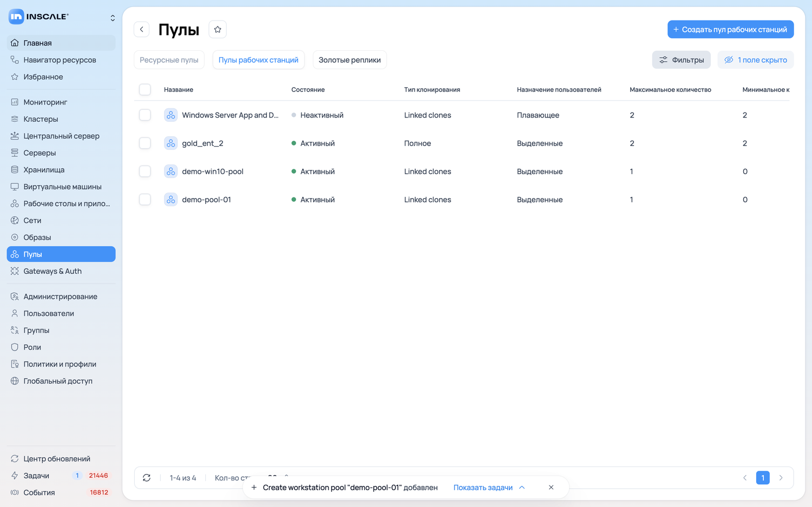Check the demo-win10-pool row checkbox

pyautogui.click(x=145, y=172)
